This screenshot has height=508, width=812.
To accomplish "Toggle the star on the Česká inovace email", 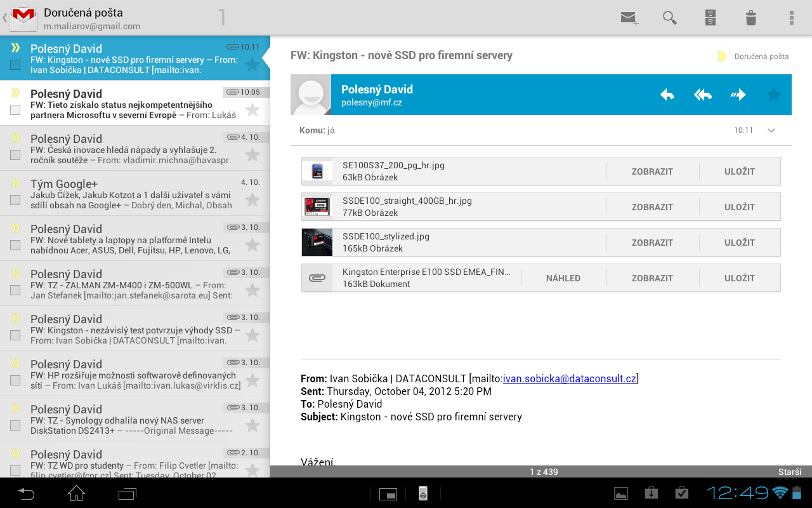I will coord(253,155).
